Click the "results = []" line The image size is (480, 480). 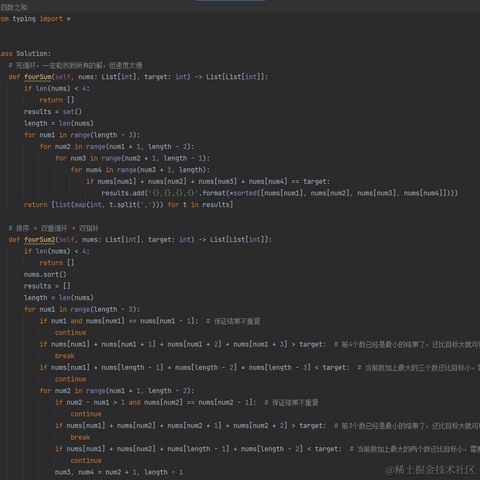(x=47, y=286)
